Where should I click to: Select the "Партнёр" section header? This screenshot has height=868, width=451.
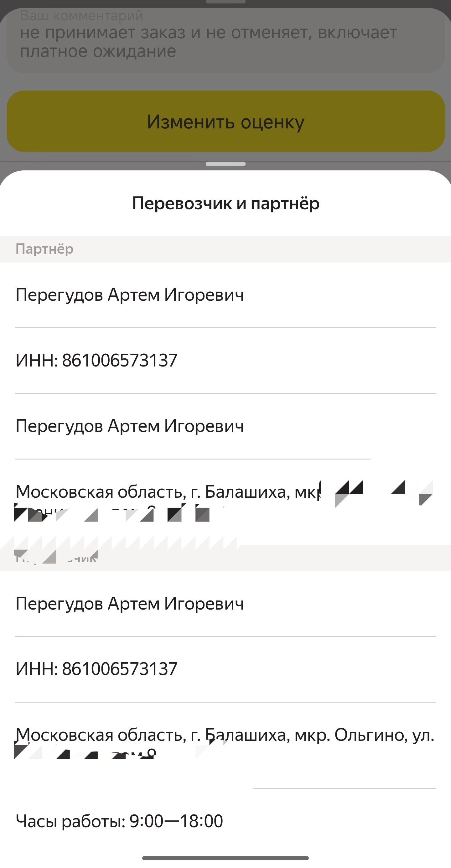point(225,249)
